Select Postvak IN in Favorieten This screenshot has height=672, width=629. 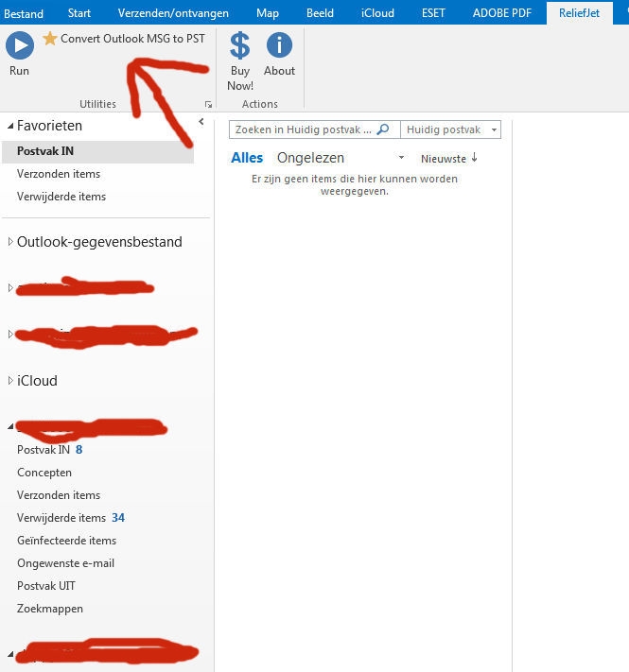97,151
